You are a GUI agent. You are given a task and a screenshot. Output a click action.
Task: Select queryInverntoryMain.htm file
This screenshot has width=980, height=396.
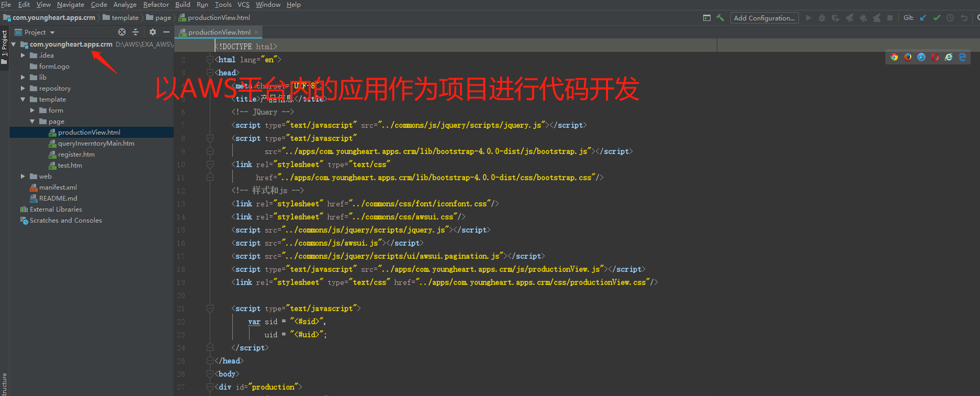point(96,143)
